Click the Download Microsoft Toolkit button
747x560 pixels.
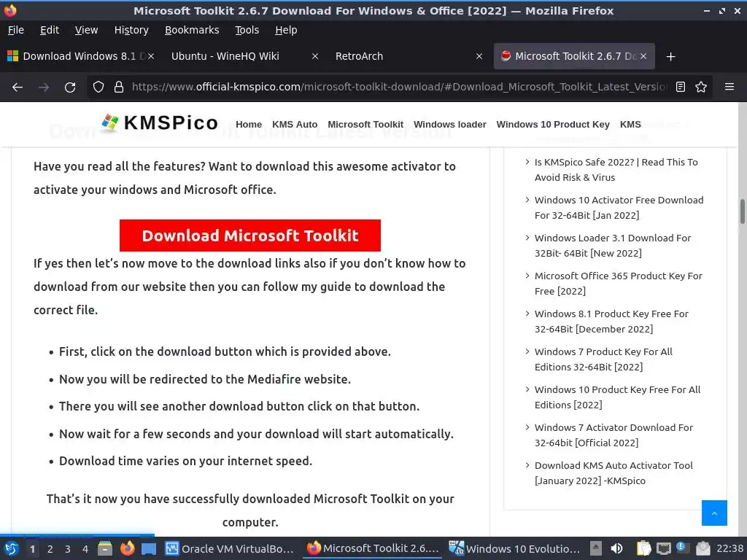(250, 236)
